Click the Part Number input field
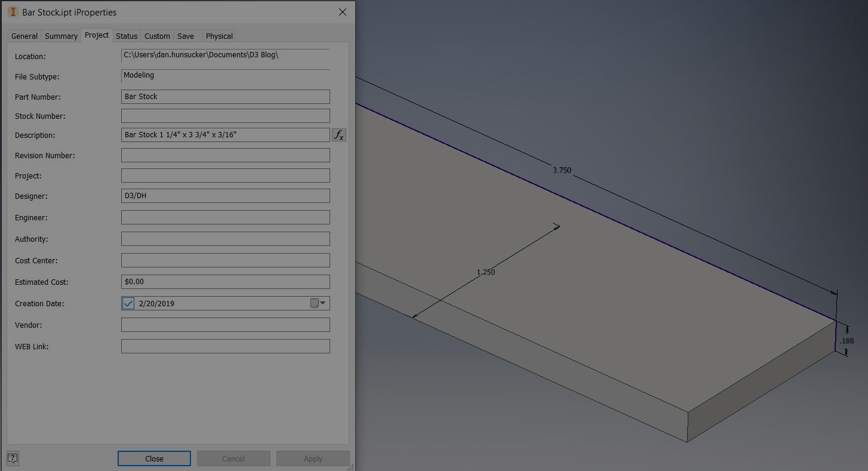Screen dimensions: 868x471 (x=226, y=97)
